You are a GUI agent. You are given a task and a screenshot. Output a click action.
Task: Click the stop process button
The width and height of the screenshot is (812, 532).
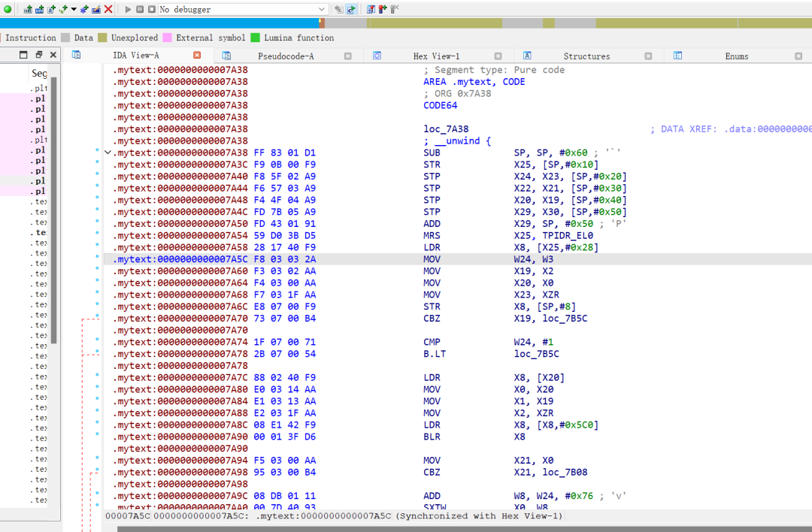pos(152,9)
